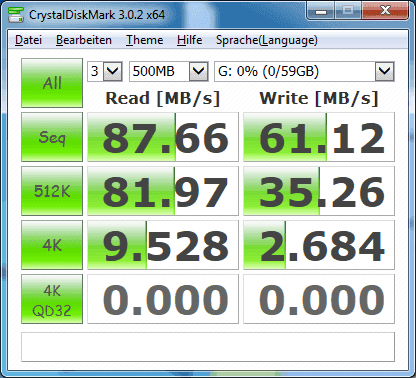The width and height of the screenshot is (416, 378).
Task: Click the 512K write result 35.26
Action: [x=319, y=191]
